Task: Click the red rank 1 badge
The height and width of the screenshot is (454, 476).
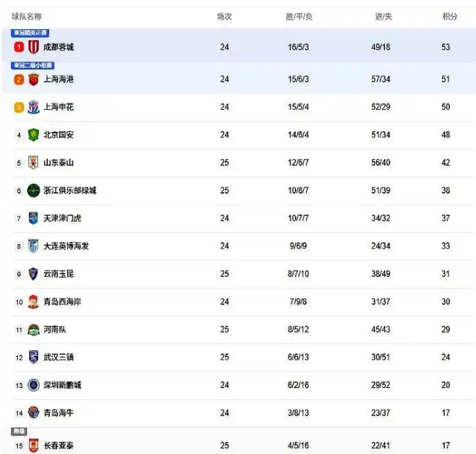Action: click(19, 47)
